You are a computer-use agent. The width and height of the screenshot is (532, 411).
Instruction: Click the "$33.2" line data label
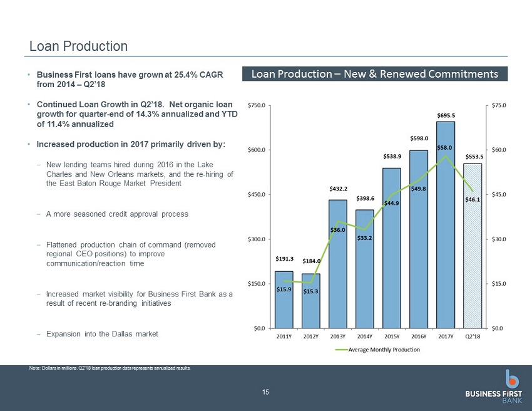point(365,238)
